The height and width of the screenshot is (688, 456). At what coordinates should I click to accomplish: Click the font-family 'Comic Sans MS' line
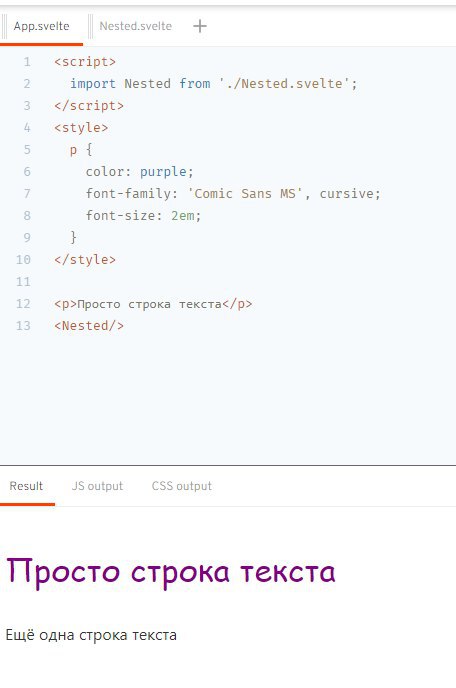point(233,193)
